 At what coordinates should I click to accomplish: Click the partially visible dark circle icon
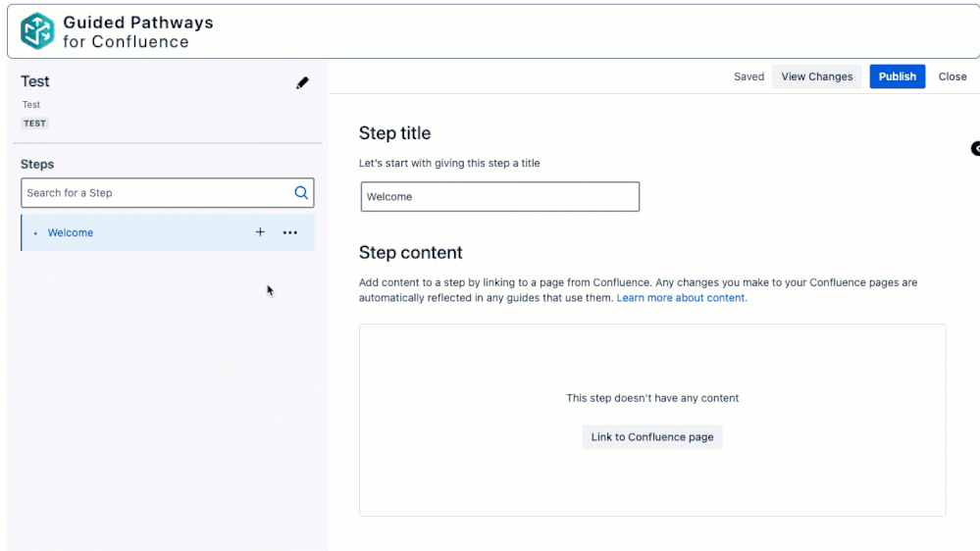tap(975, 149)
